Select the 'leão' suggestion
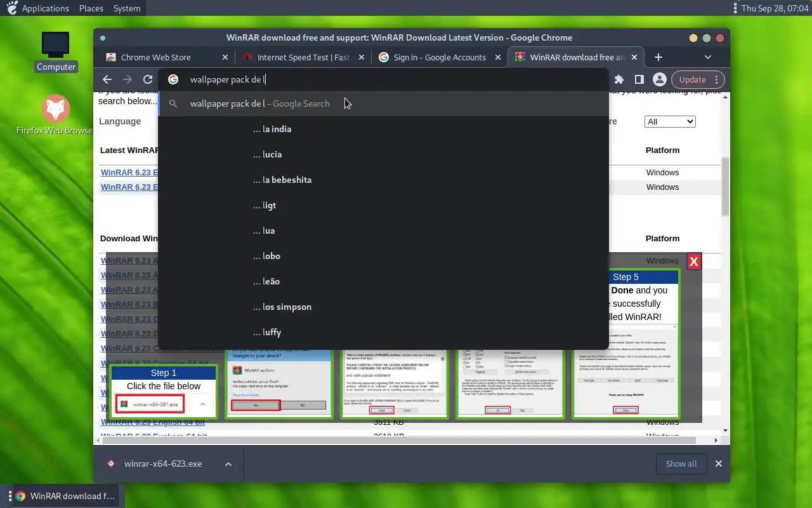The image size is (812, 508). pos(383,281)
